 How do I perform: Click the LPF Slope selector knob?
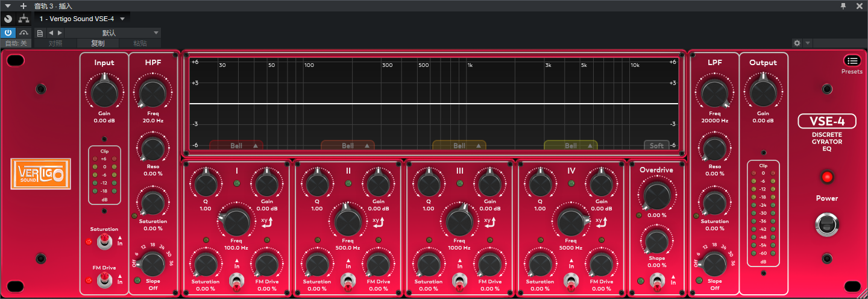(x=714, y=264)
